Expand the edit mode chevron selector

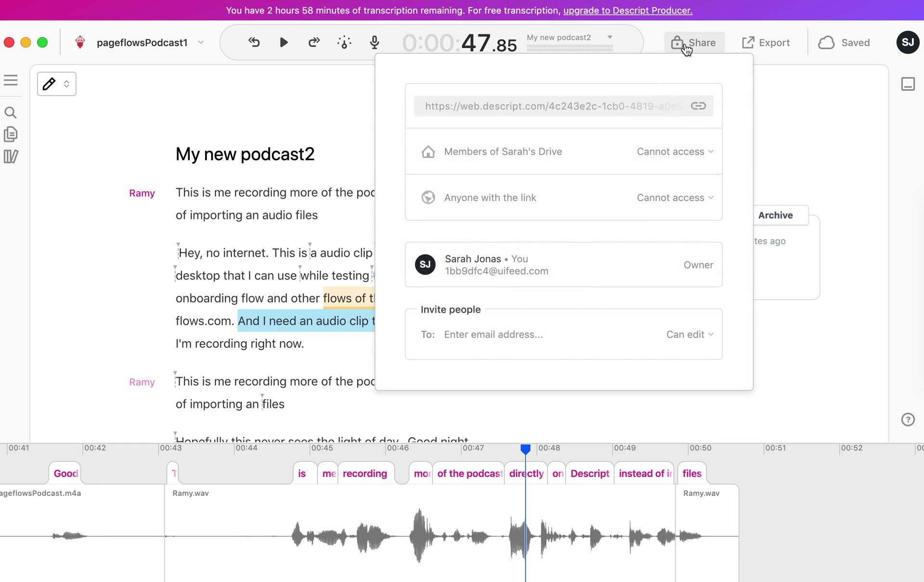coord(67,84)
